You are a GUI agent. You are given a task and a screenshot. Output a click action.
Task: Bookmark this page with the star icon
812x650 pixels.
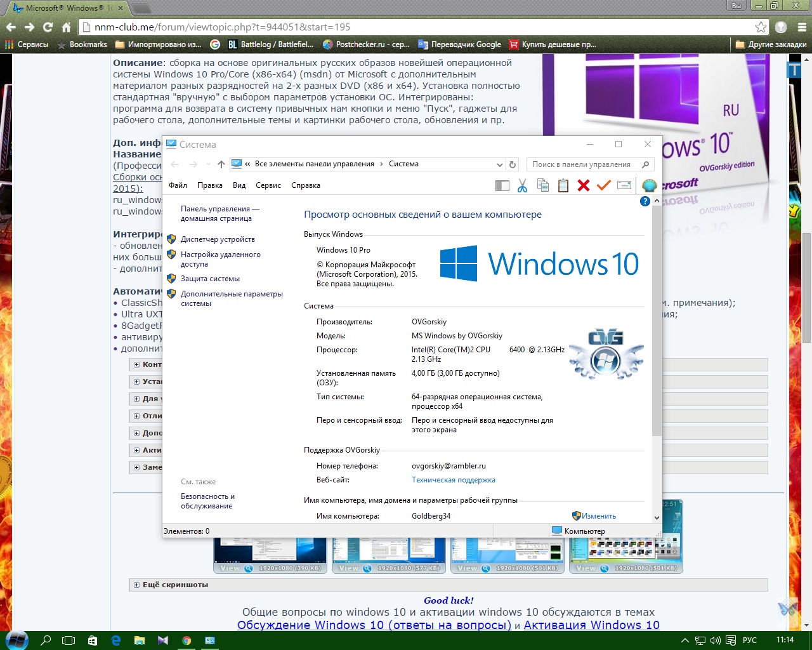coord(761,27)
